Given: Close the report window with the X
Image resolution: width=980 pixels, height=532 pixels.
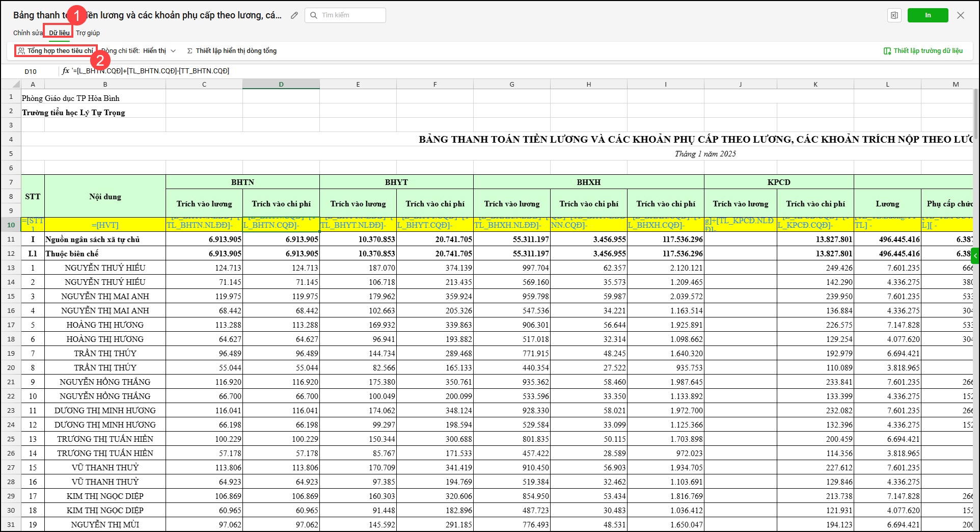Looking at the screenshot, I should 961,15.
